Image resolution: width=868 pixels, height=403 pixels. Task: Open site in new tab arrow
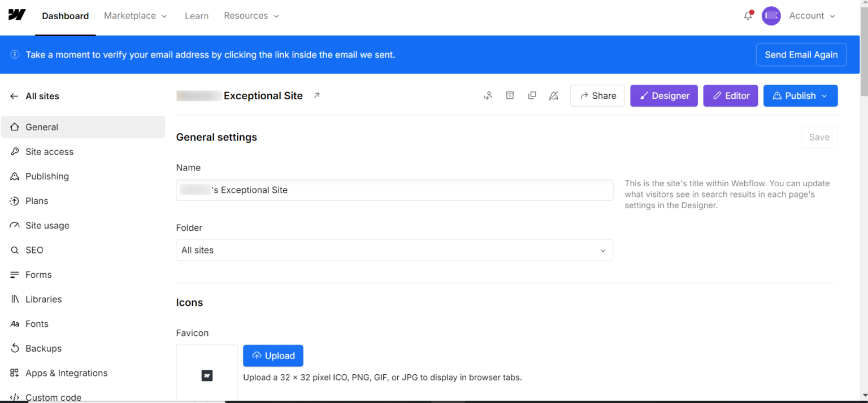(317, 95)
